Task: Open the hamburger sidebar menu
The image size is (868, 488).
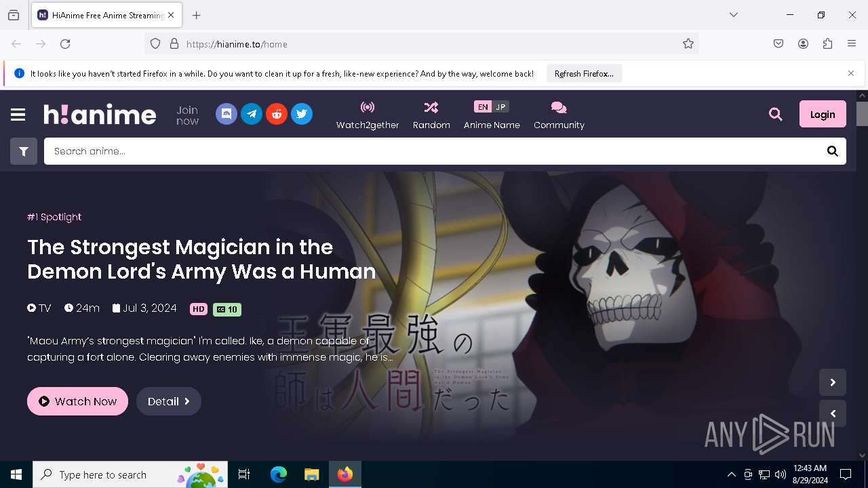Action: click(x=18, y=115)
